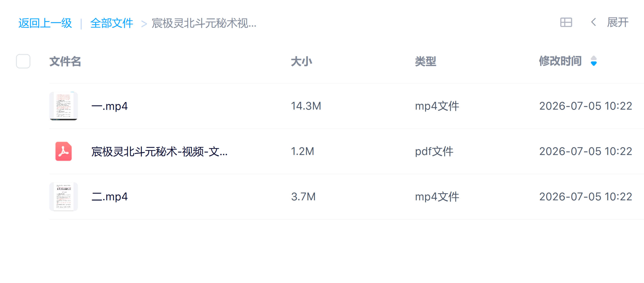The image size is (644, 283).
Task: Sort by 类型 column header
Action: [425, 62]
